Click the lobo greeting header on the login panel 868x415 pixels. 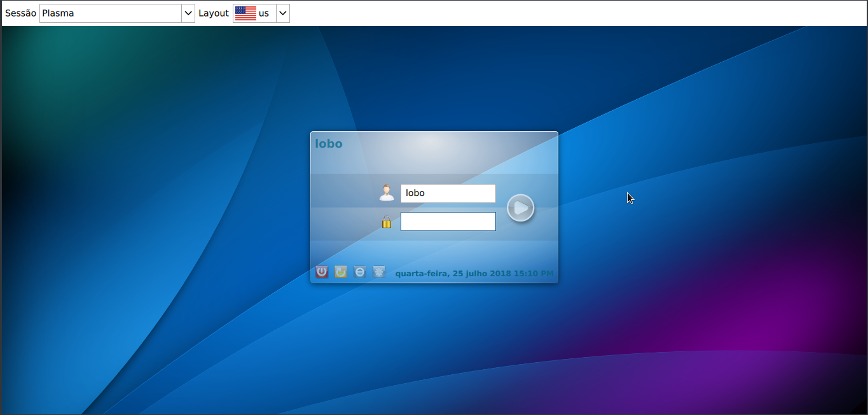(329, 143)
